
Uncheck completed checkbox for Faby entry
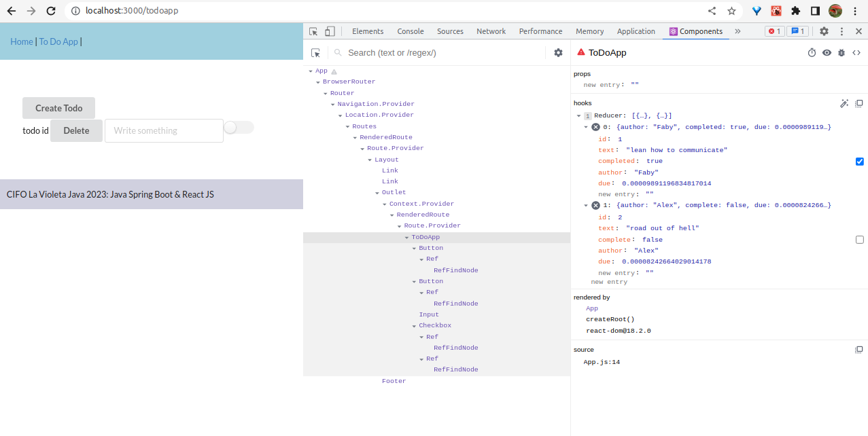860,161
